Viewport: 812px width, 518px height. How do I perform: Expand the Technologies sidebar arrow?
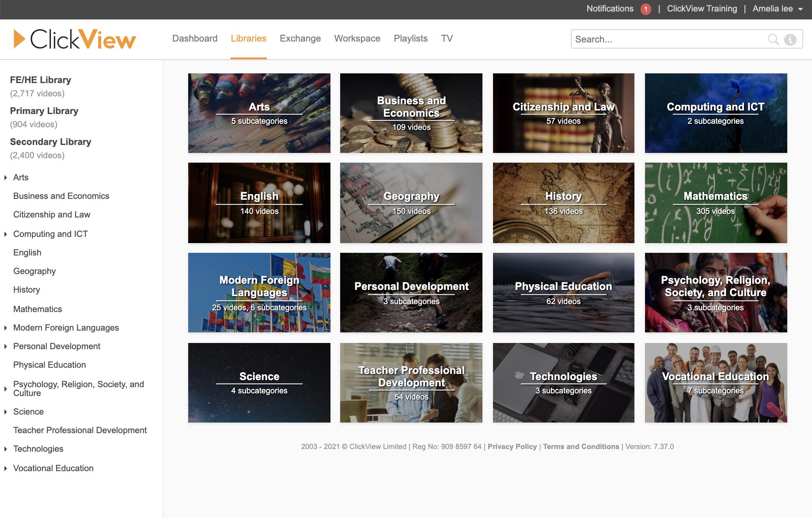pos(6,449)
